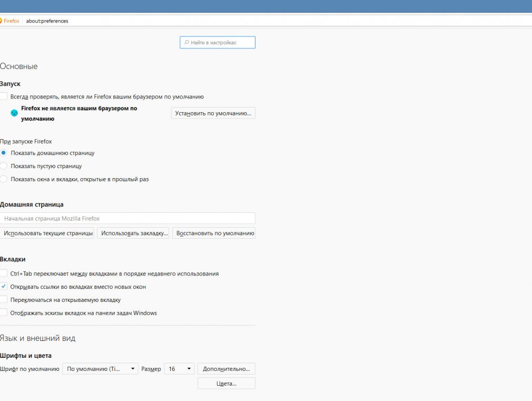
Task: Click 'Восстановить по умолчанию' button
Action: (214, 233)
